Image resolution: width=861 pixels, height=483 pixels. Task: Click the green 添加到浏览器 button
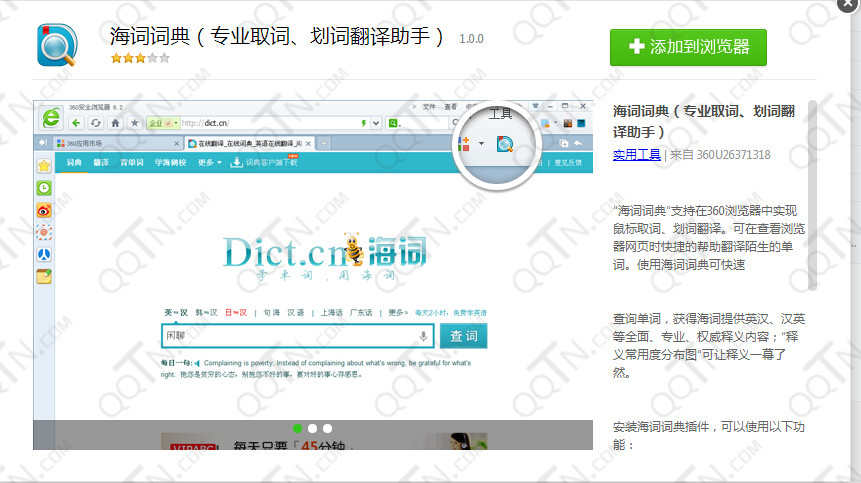[x=688, y=47]
